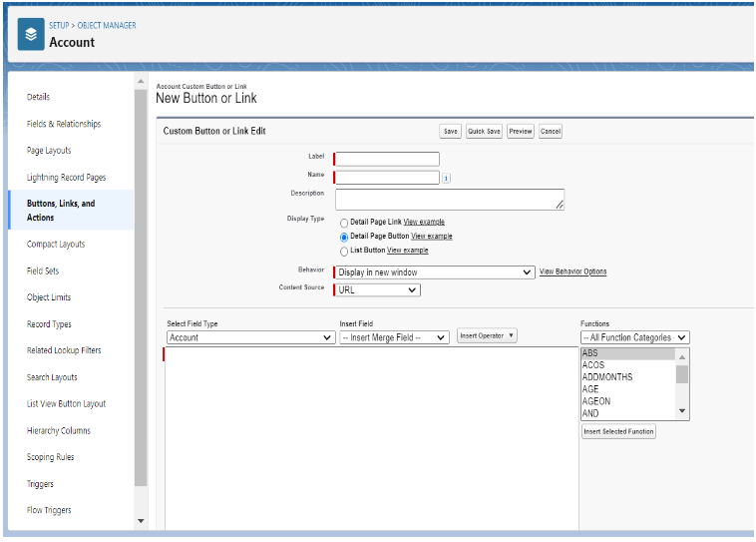Click OBJECT MANAGER breadcrumb link
Viewport: 756px width, 542px height.
tap(107, 25)
